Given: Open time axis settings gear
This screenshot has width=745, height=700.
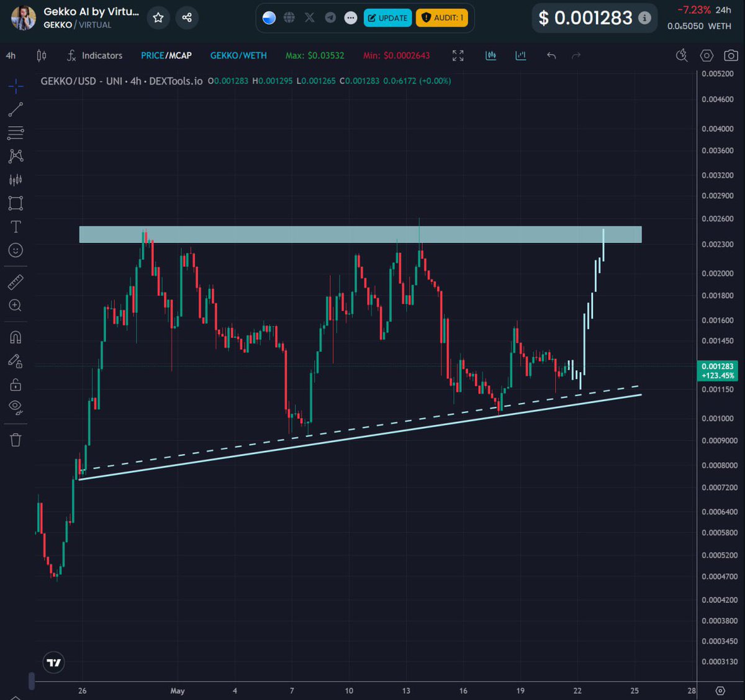Looking at the screenshot, I should (x=720, y=691).
